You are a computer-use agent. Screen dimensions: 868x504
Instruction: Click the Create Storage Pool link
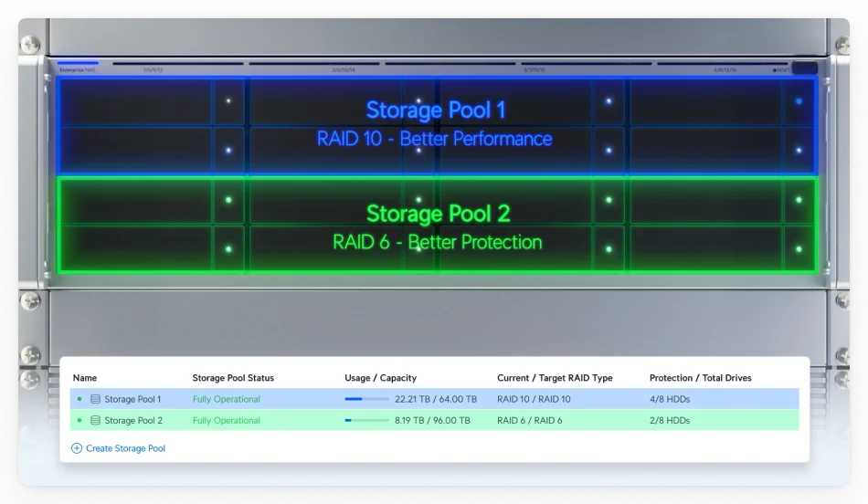coord(125,448)
